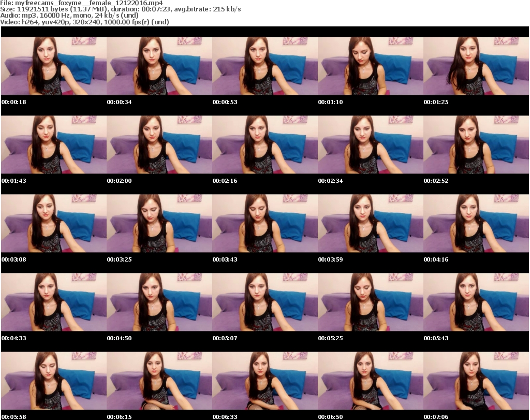Select the thumbnail above timestamp 00:05:58

click(x=54, y=381)
